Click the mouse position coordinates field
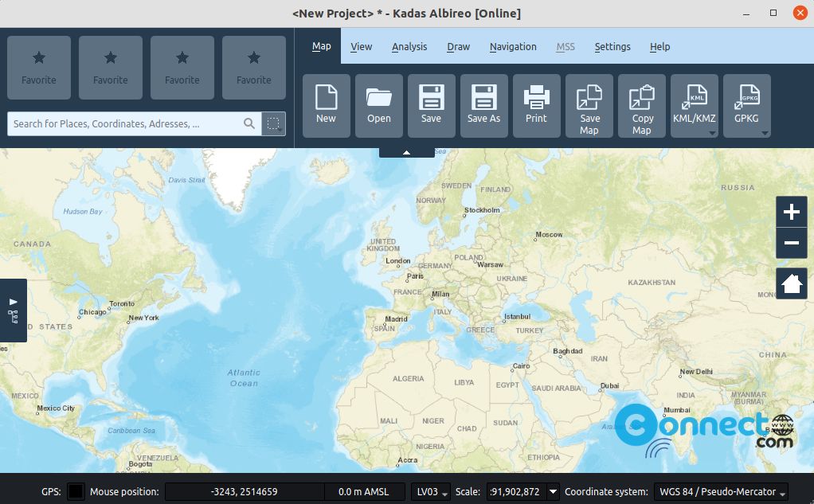Image resolution: width=814 pixels, height=504 pixels. point(245,491)
